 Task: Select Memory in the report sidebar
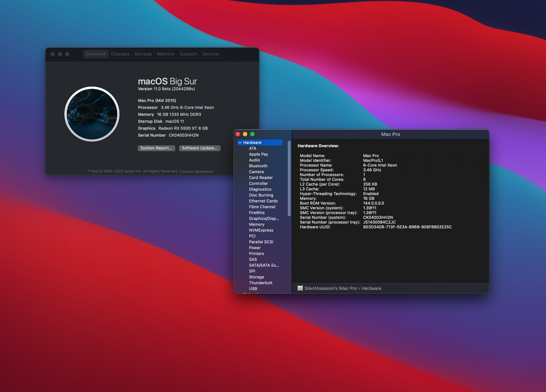(257, 224)
